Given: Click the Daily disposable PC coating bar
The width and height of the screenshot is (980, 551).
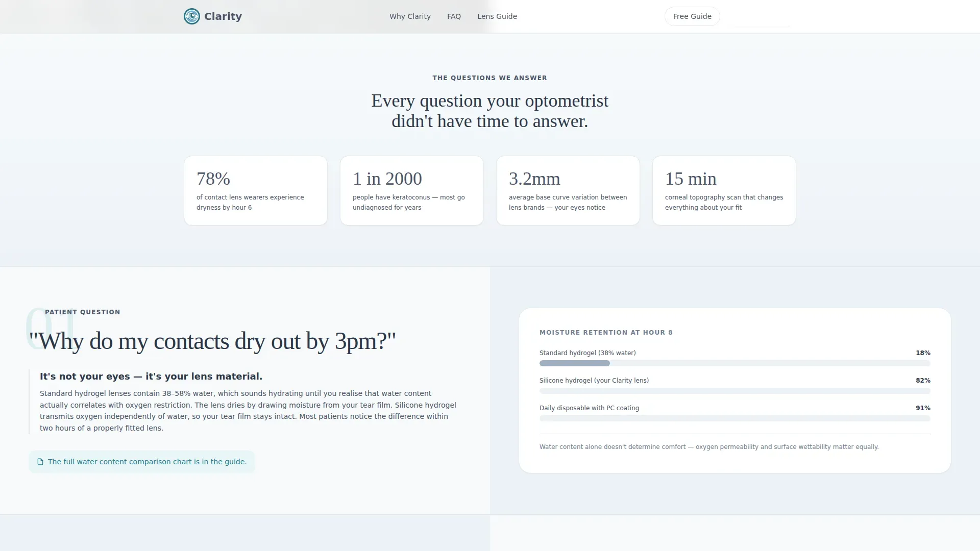Looking at the screenshot, I should [735, 418].
